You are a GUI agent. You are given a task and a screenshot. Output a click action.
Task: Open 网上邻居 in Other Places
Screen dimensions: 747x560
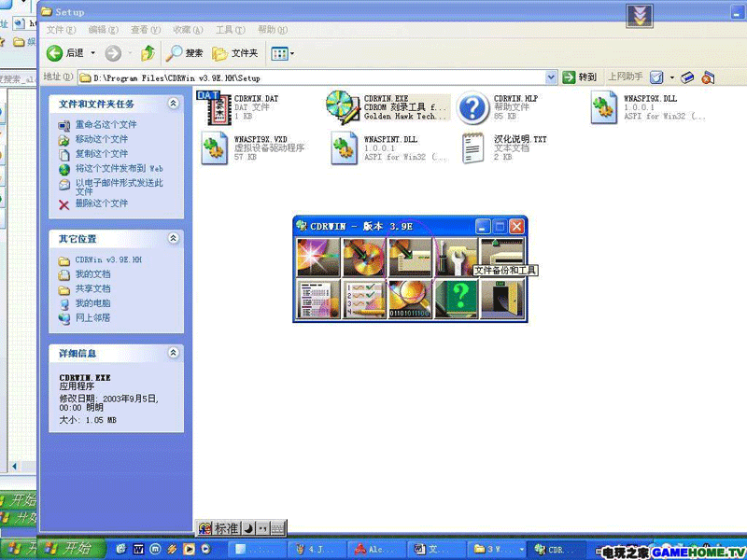tap(92, 317)
